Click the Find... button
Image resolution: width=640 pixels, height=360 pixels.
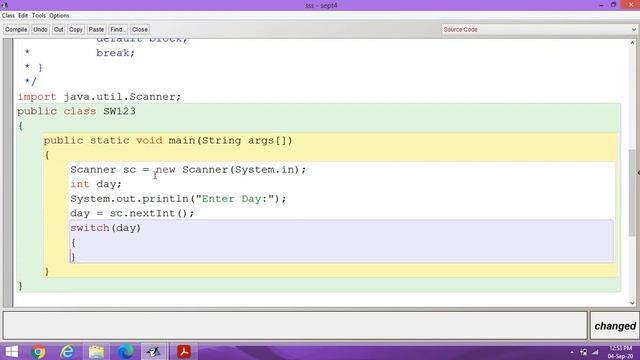click(x=118, y=29)
